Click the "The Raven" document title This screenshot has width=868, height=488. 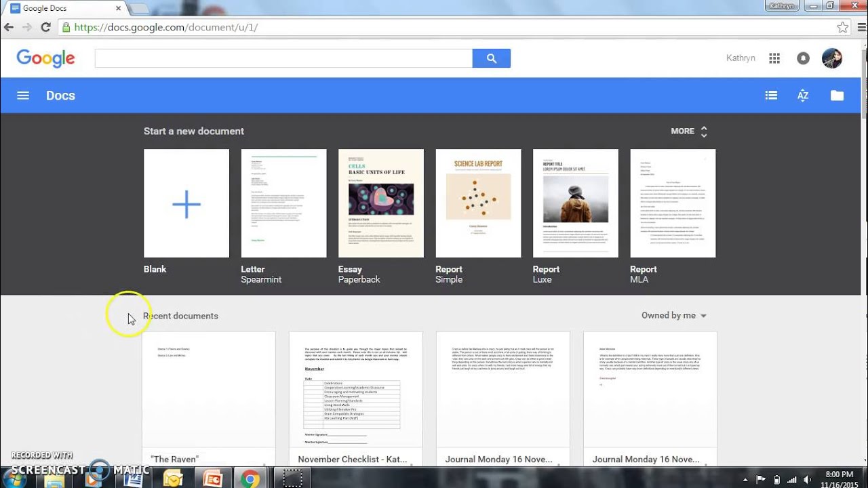pos(174,459)
